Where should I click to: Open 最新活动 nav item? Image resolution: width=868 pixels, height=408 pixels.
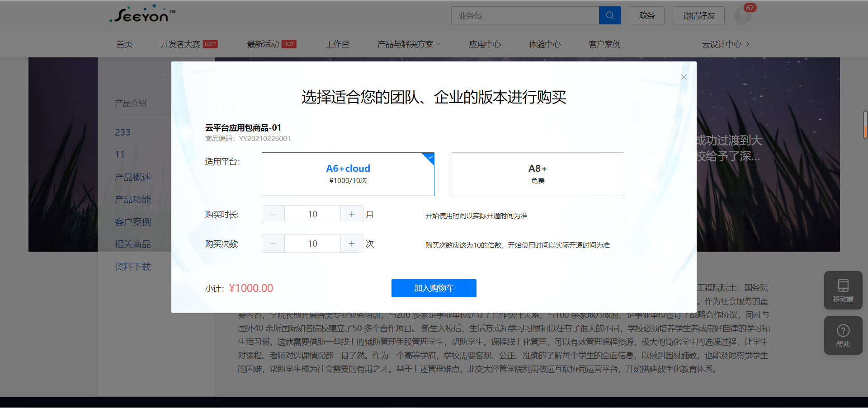pos(263,44)
